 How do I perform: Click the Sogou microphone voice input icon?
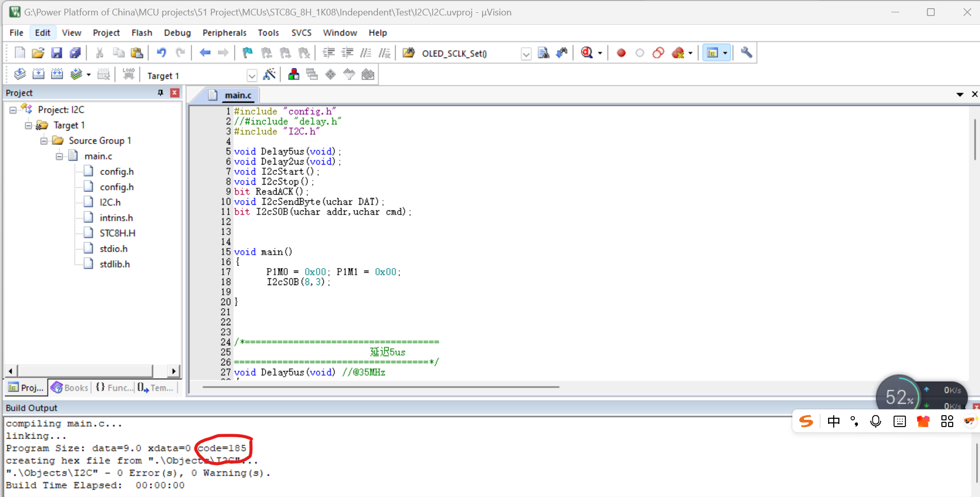tap(875, 421)
